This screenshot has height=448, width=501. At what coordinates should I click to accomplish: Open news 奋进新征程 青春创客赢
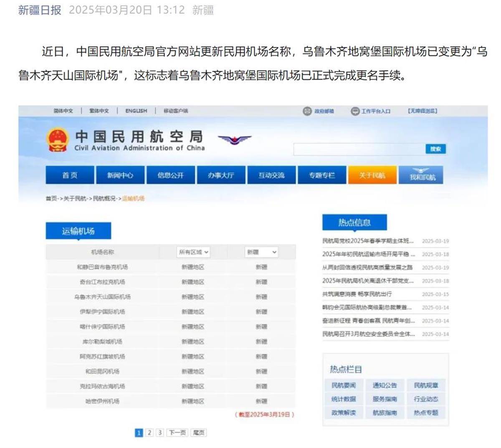click(369, 321)
